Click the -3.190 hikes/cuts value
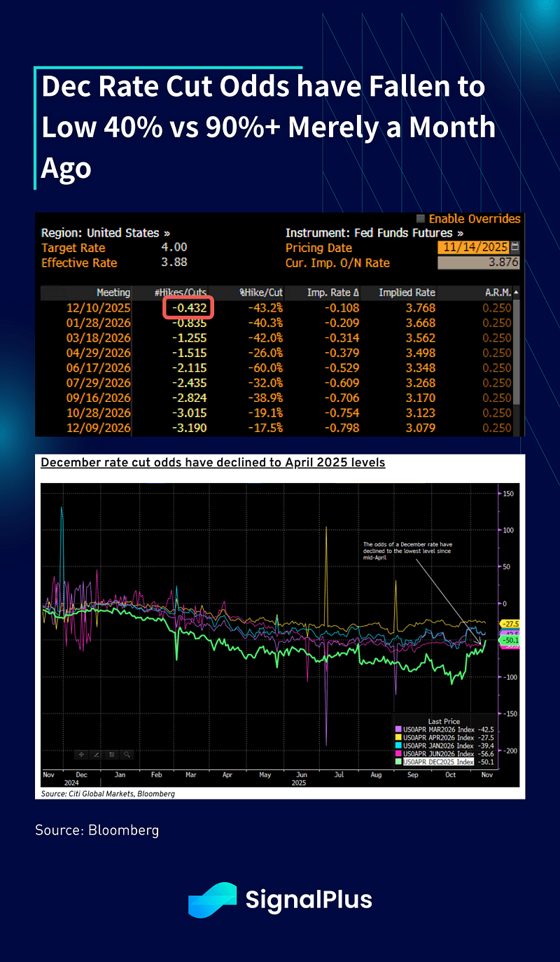This screenshot has width=560, height=962. pyautogui.click(x=188, y=428)
